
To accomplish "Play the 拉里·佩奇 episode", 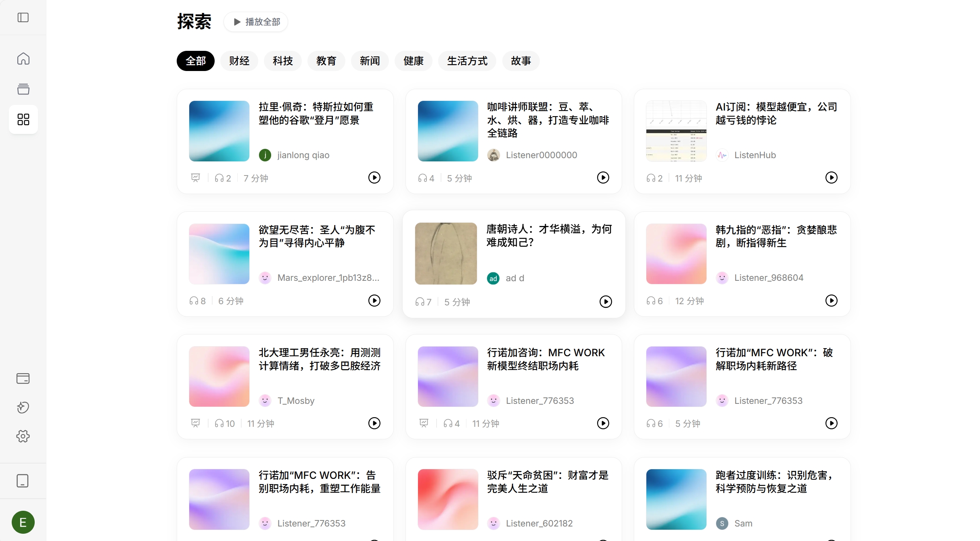I will click(374, 178).
